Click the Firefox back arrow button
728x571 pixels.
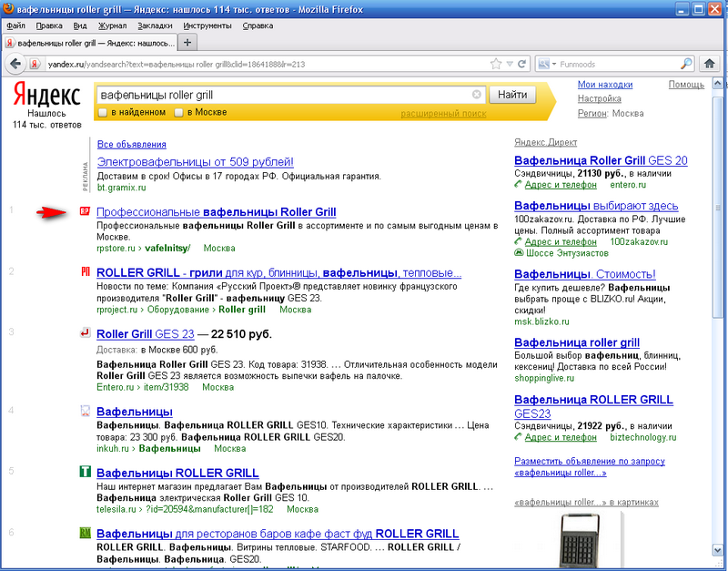15,64
